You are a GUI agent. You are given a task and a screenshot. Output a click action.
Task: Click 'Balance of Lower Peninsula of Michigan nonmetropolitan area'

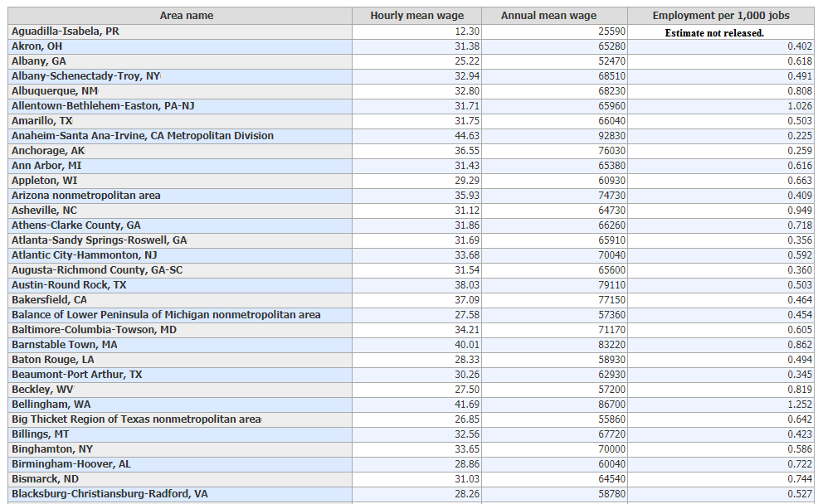click(x=166, y=315)
